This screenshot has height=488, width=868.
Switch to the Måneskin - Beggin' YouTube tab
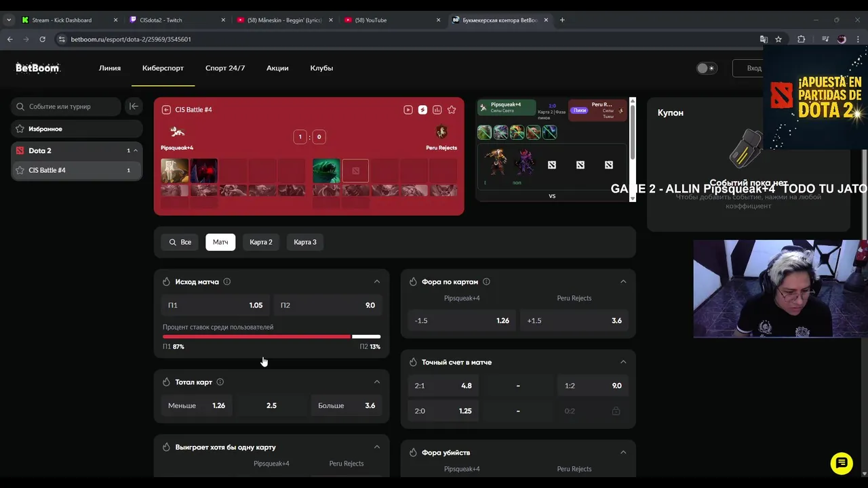pyautogui.click(x=284, y=20)
